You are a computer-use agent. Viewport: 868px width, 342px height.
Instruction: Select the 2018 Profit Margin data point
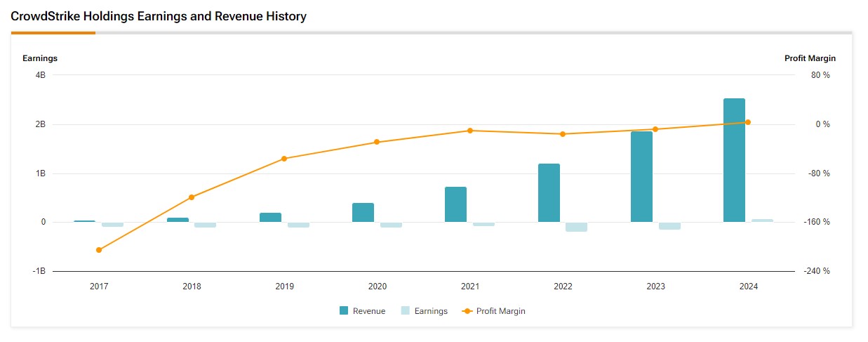pos(192,197)
